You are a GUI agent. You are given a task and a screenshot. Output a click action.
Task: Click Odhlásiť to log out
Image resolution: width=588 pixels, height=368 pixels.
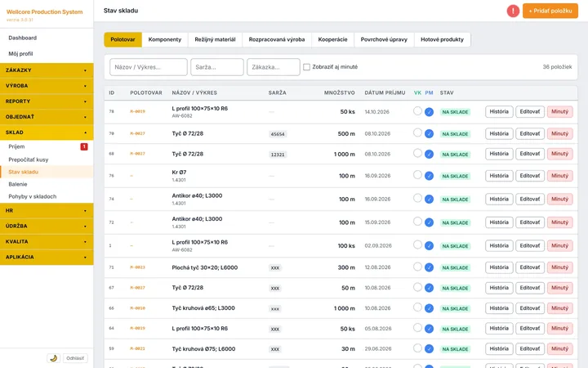tap(75, 358)
